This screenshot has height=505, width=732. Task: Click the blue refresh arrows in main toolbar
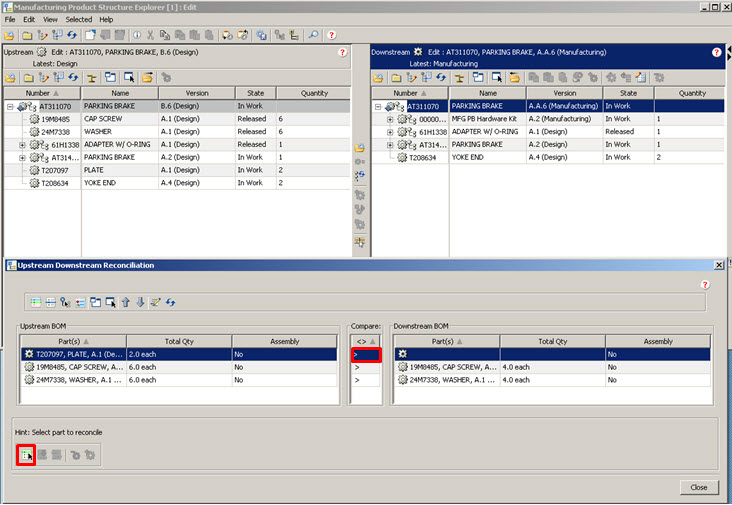pos(72,35)
